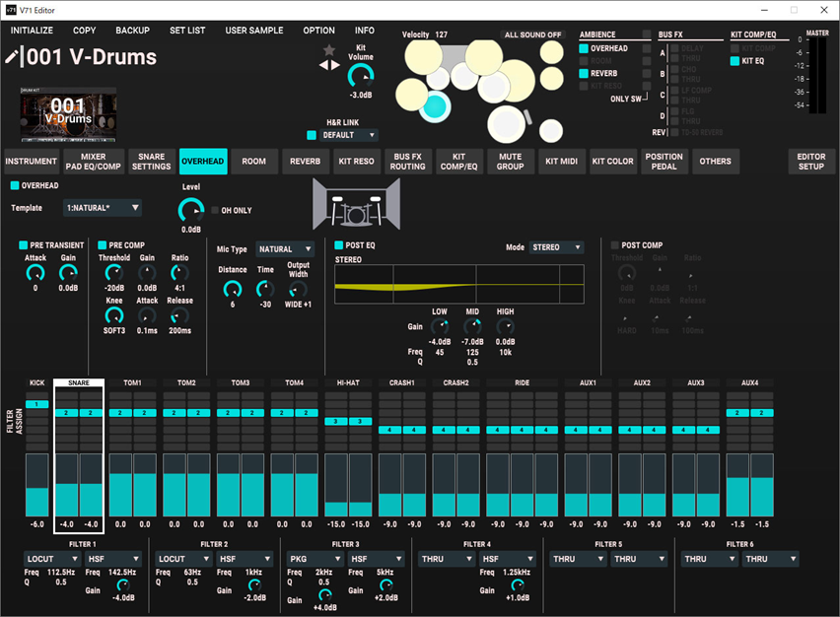This screenshot has height=617, width=840.
Task: Mark kit as favorite with star icon
Action: click(329, 50)
